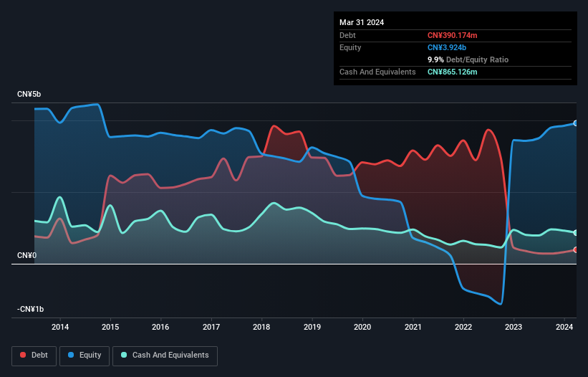This screenshot has height=377, width=588.
Task: Click the CN¥0 y-axis label
Action: 26,255
